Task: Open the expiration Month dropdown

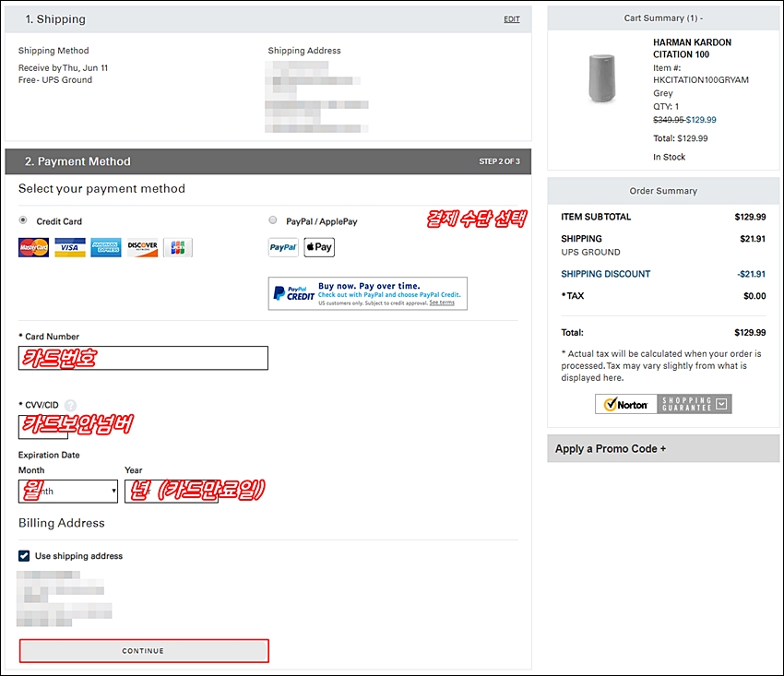Action: coord(68,491)
